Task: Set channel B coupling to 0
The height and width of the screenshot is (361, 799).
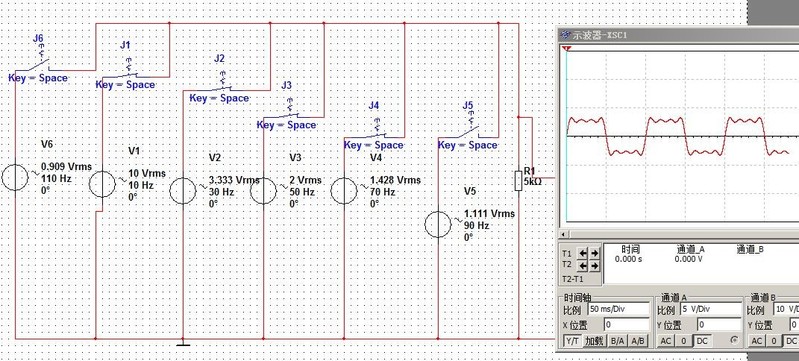Action: click(774, 341)
